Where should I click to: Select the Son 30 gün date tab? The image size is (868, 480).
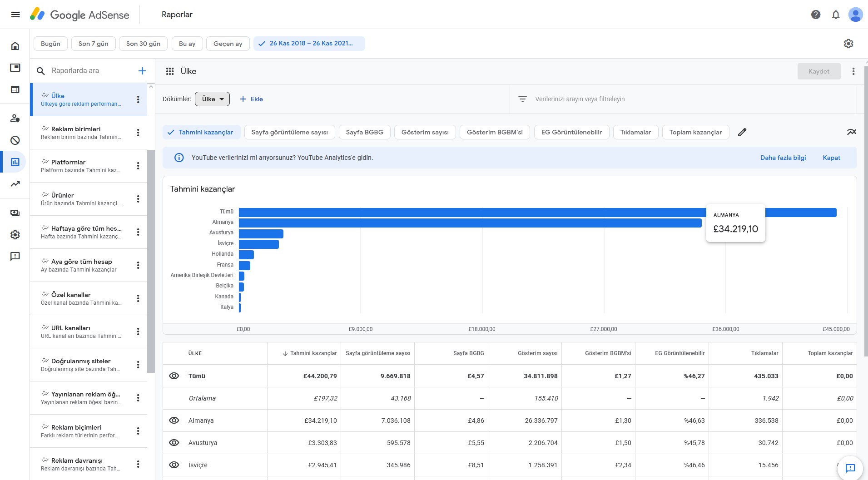coord(143,44)
